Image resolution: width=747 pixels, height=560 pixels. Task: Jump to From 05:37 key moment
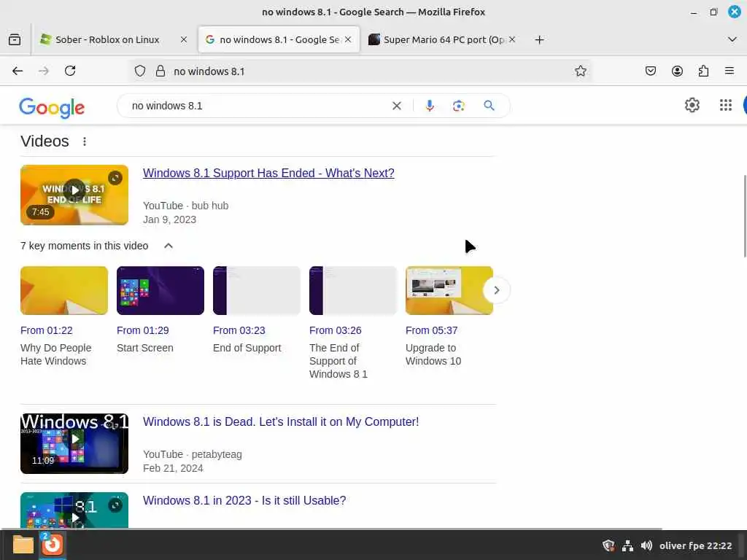tap(431, 330)
